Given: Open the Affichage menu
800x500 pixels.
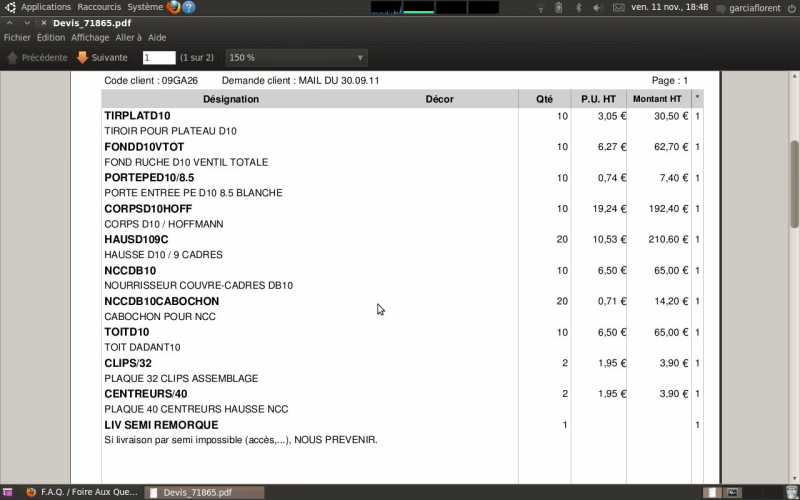Looking at the screenshot, I should [90, 37].
